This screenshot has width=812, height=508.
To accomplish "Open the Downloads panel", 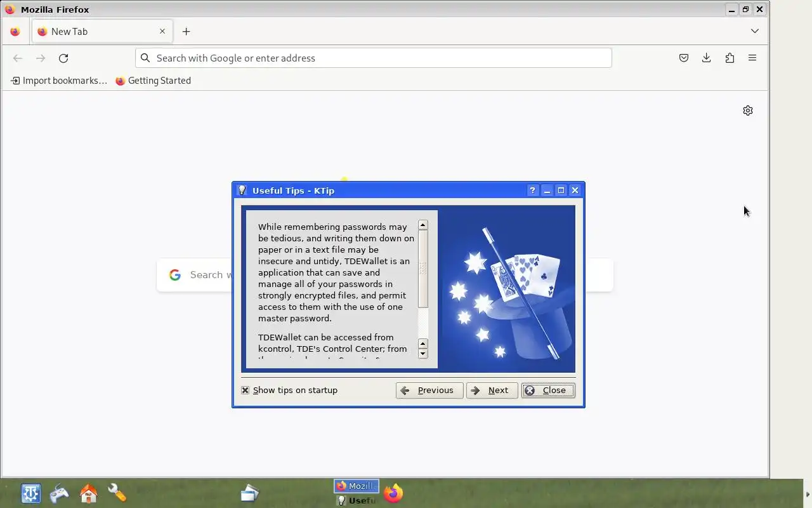I will (x=707, y=58).
